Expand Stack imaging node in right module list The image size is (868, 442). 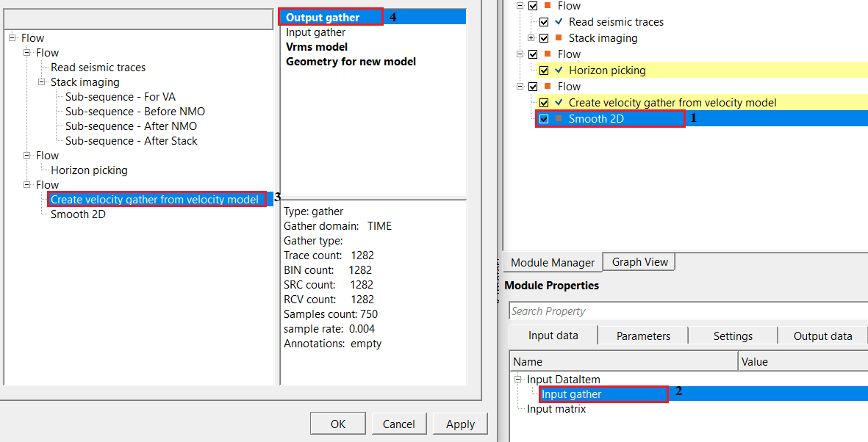tap(531, 38)
